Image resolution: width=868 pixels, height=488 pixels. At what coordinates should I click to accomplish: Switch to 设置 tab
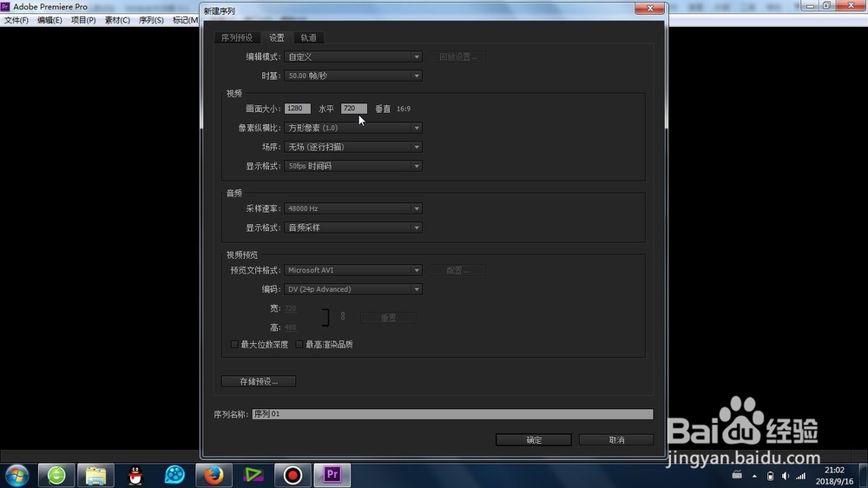pyautogui.click(x=277, y=37)
